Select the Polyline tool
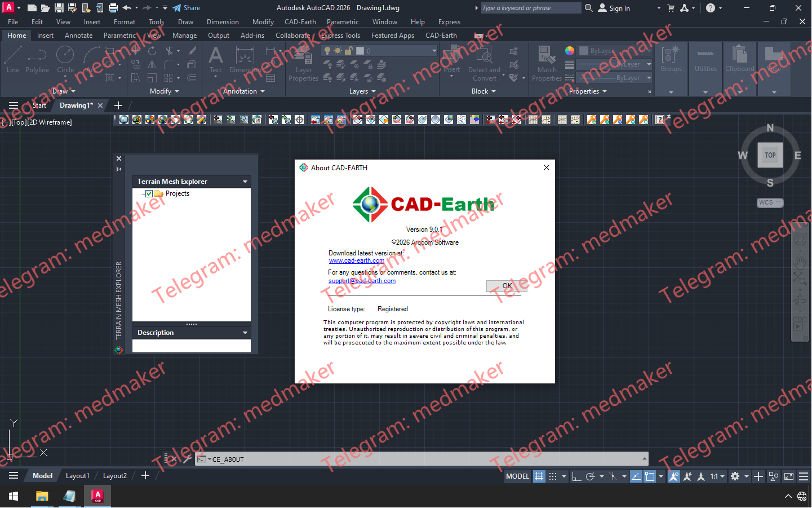The width and height of the screenshot is (812, 508). point(37,59)
